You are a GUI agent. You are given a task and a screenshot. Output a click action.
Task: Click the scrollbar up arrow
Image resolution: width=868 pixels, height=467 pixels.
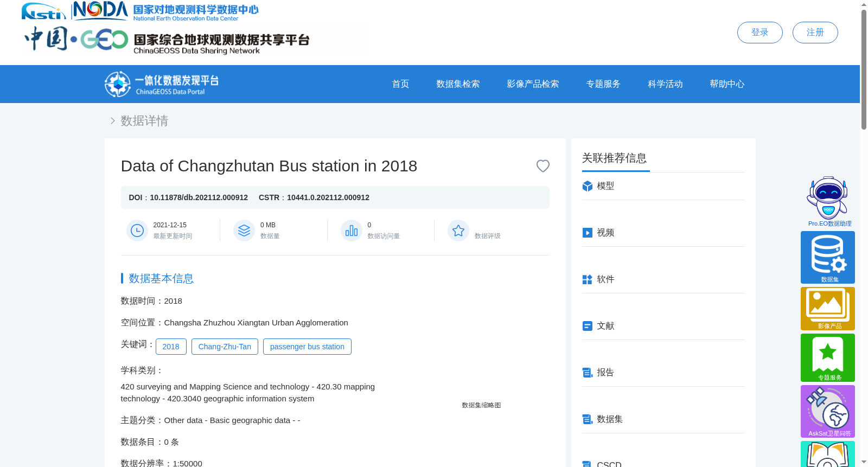click(x=864, y=4)
